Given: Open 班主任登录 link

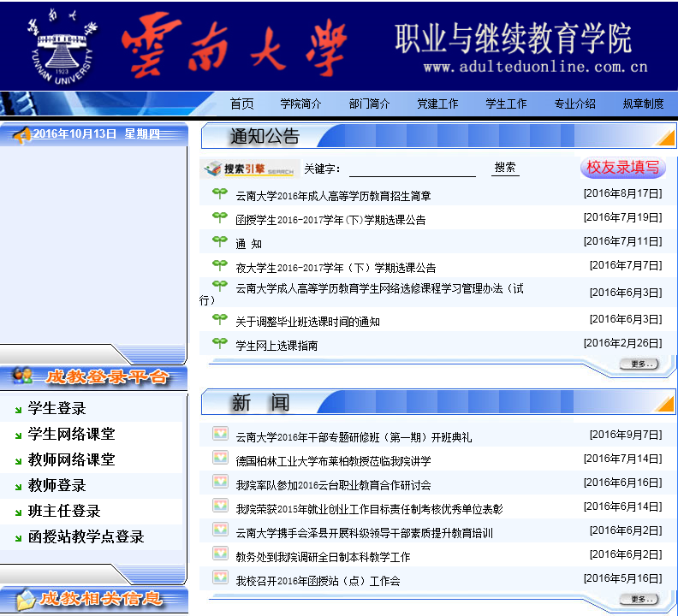Looking at the screenshot, I should pyautogui.click(x=64, y=511).
